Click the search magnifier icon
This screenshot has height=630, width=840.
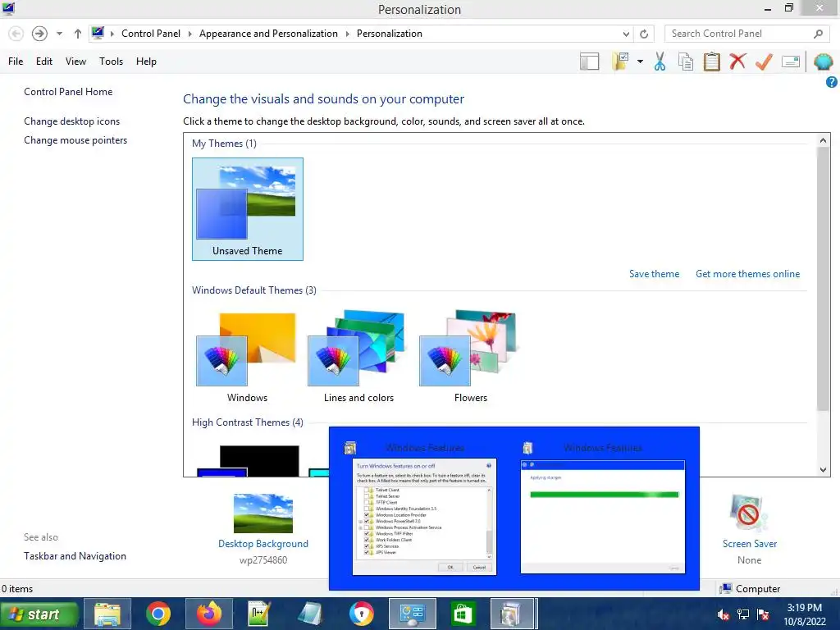[818, 34]
